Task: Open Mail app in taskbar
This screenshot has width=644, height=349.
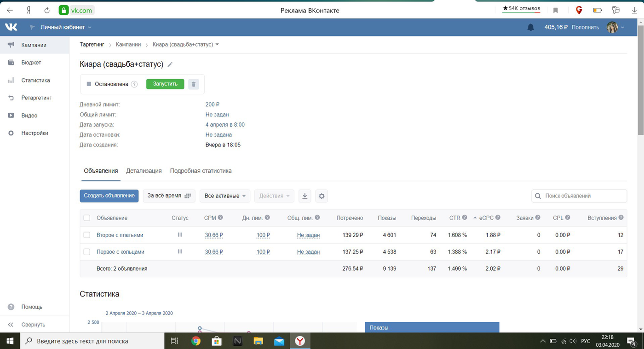Action: pos(279,341)
